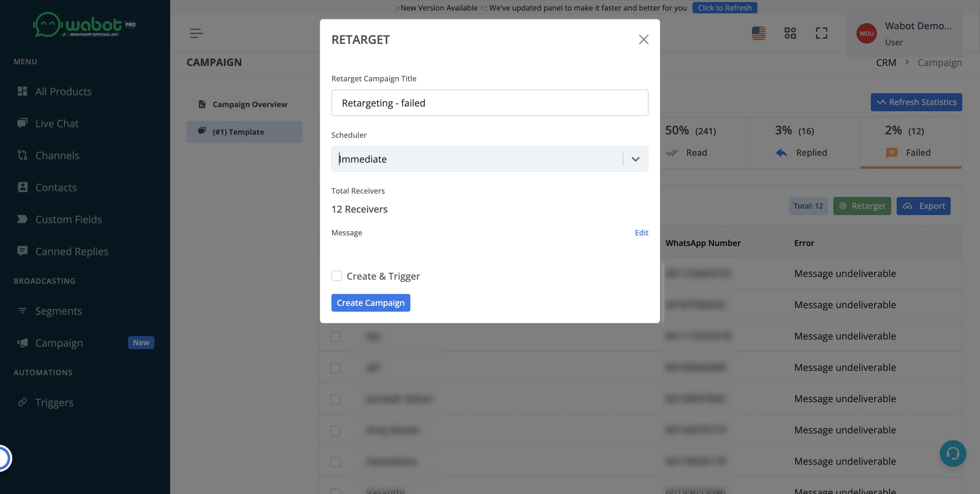
Task: Click the Edit message link
Action: click(x=641, y=233)
